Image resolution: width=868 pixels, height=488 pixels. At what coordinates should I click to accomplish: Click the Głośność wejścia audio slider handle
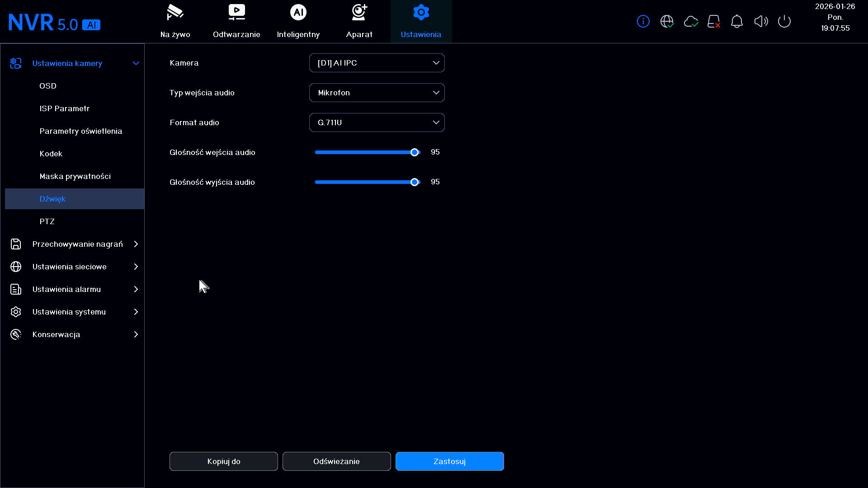pos(415,152)
